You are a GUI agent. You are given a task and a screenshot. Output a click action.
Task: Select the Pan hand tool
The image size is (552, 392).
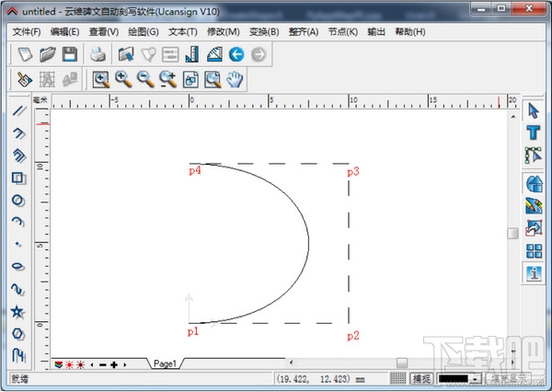(236, 80)
